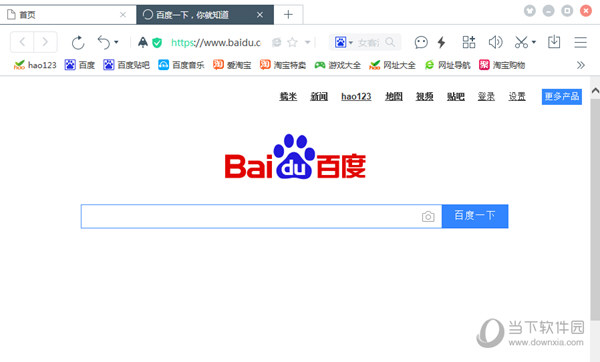The width and height of the screenshot is (600, 362).
Task: Open the 视频 navigation link
Action: (425, 96)
